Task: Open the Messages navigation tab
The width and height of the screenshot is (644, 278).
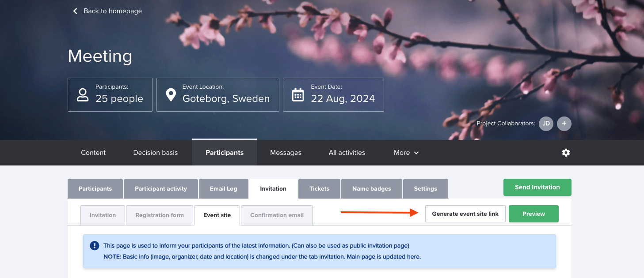Action: click(286, 153)
